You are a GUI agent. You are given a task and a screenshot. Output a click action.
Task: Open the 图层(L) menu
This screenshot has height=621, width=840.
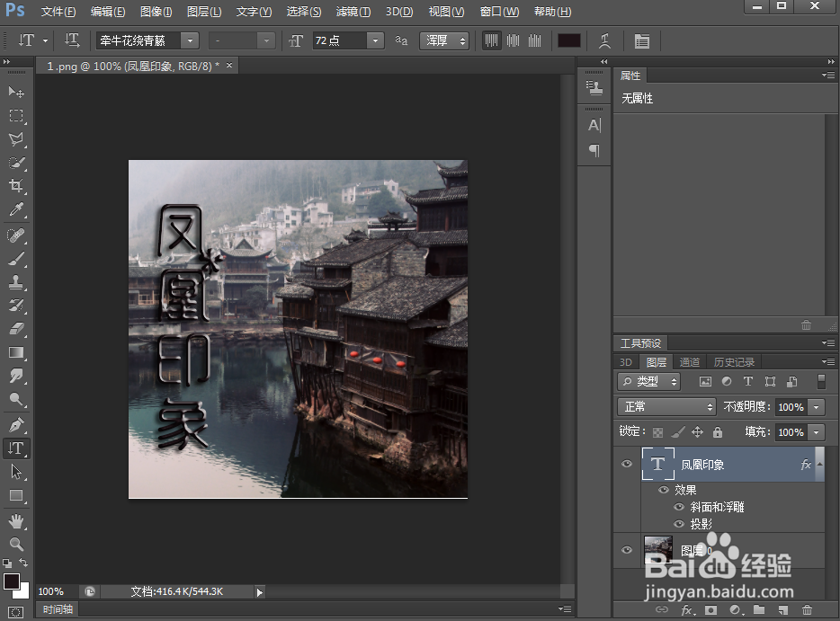tap(204, 12)
